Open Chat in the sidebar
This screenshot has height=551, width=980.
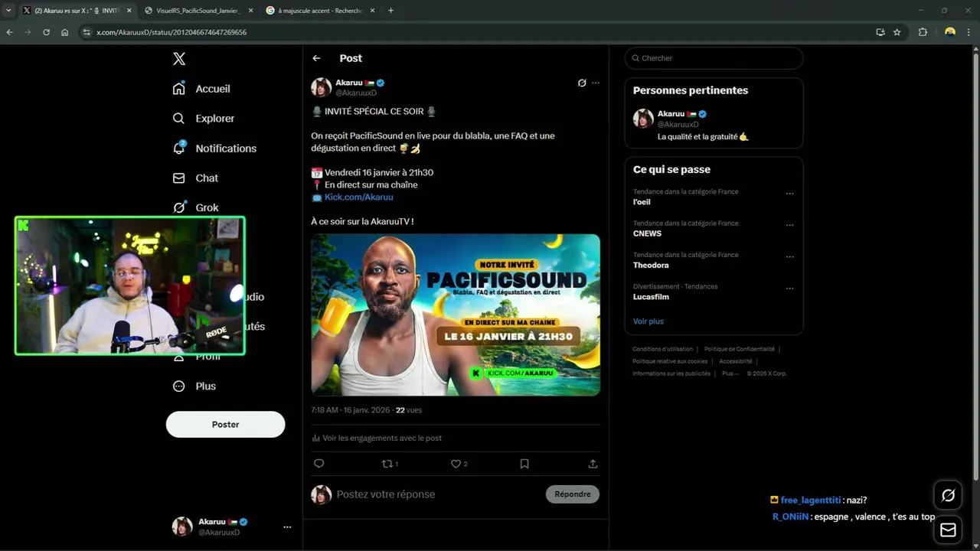pyautogui.click(x=195, y=178)
